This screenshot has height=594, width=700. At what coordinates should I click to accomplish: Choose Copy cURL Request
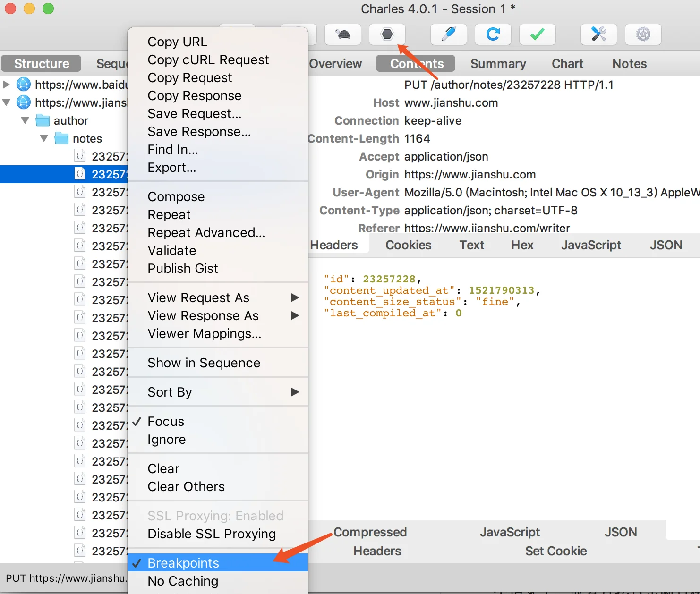pyautogui.click(x=218, y=59)
